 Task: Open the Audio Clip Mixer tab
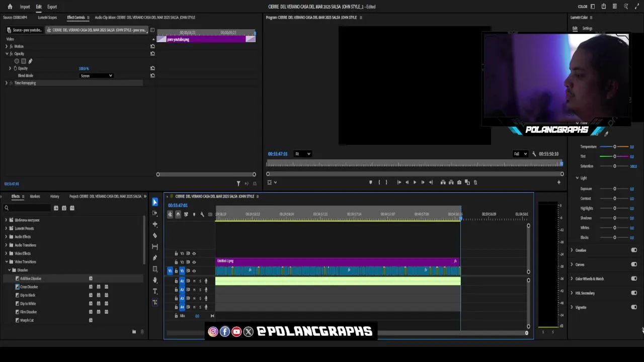[x=145, y=18]
